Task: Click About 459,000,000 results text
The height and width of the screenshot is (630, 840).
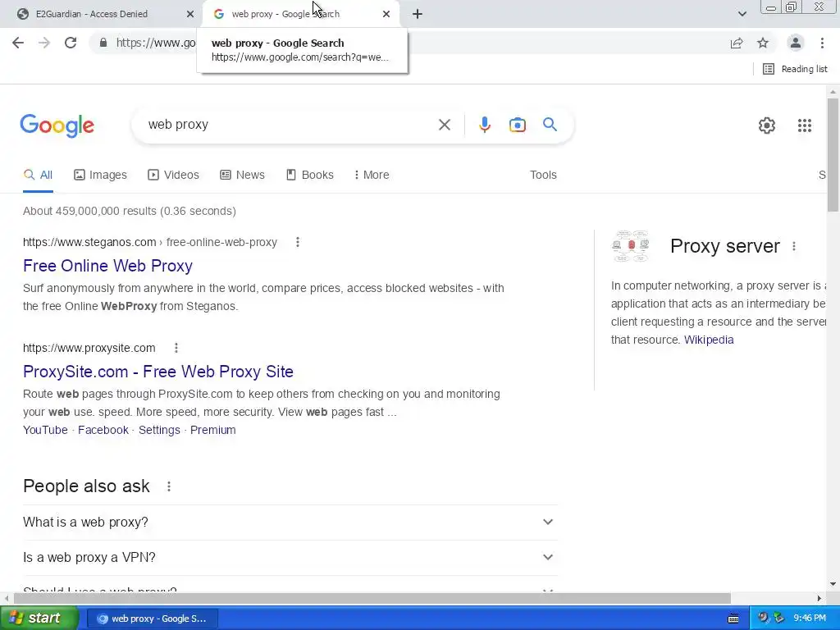Action: pyautogui.click(x=129, y=211)
